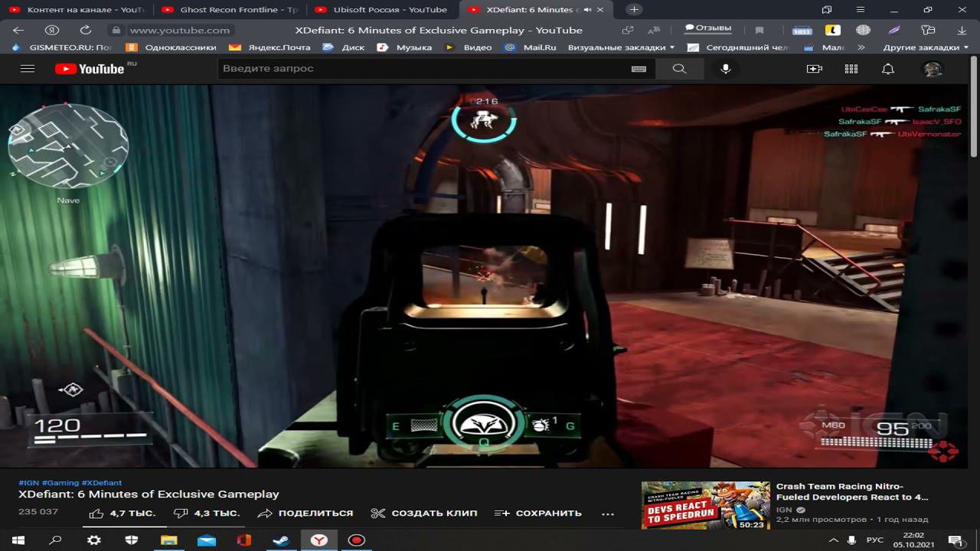Click the СОЗДАТЬ КЛИП button
The height and width of the screenshot is (551, 980).
point(423,513)
